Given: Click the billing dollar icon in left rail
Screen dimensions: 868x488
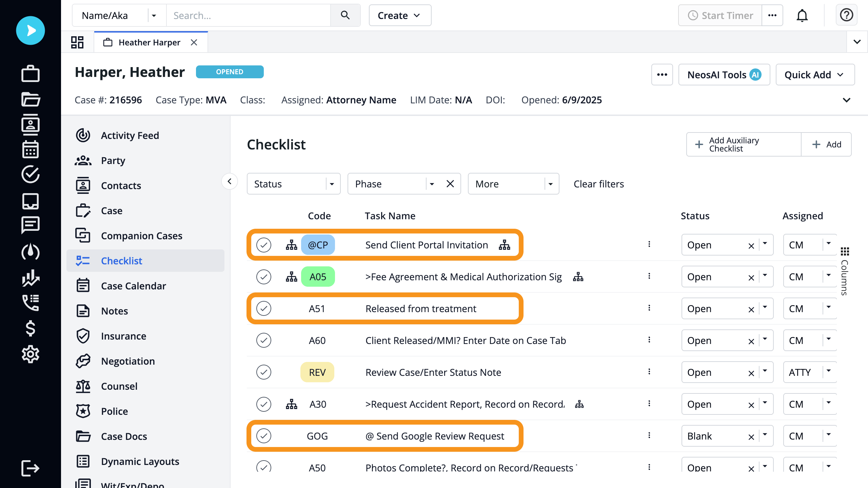Looking at the screenshot, I should coord(30,329).
